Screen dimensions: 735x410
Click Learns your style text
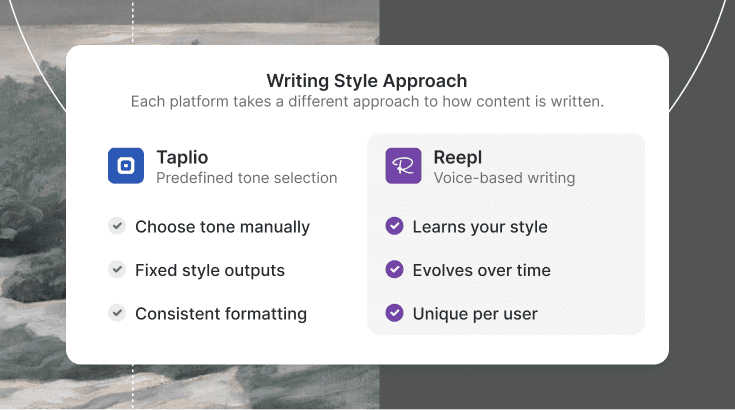(x=480, y=227)
